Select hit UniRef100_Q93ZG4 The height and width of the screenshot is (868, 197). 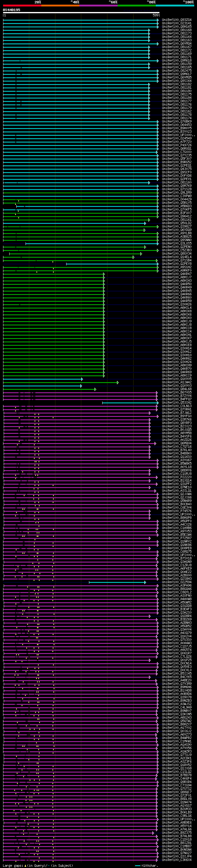177,20
